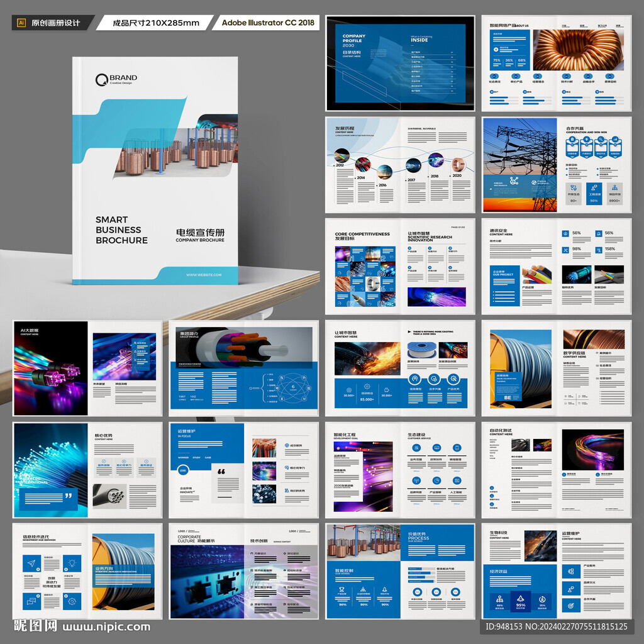Viewport: 644px width, 644px height.
Task: Open the 集团简介 cable cross-section photo
Action: click(x=244, y=344)
